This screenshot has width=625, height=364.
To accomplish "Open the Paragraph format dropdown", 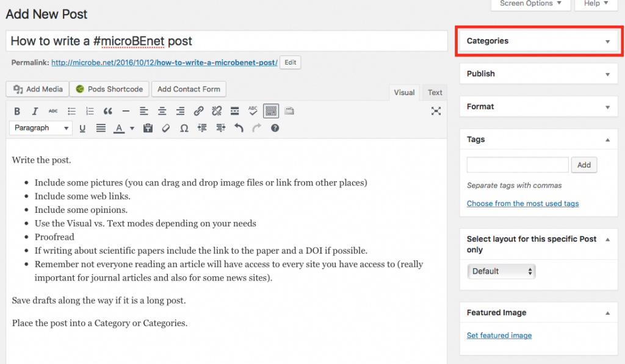I will pos(41,128).
